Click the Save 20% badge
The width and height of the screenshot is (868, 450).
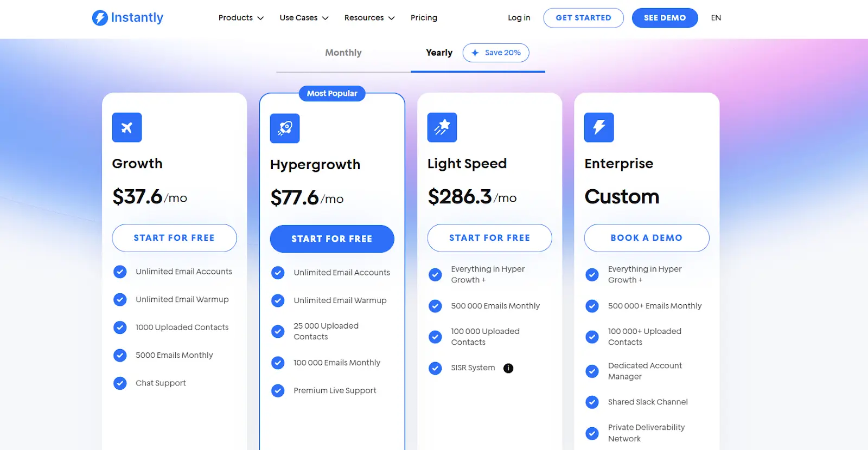point(496,53)
